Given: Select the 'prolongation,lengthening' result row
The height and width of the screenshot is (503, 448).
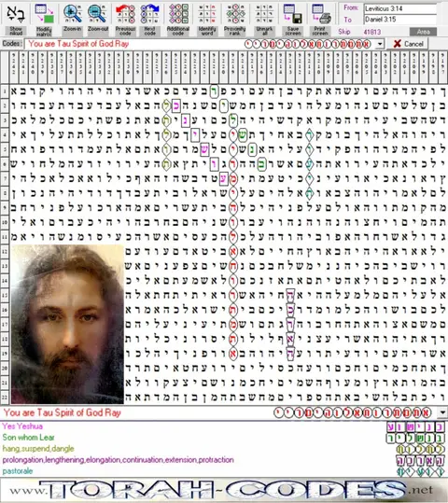Looking at the screenshot, I should (119, 460).
